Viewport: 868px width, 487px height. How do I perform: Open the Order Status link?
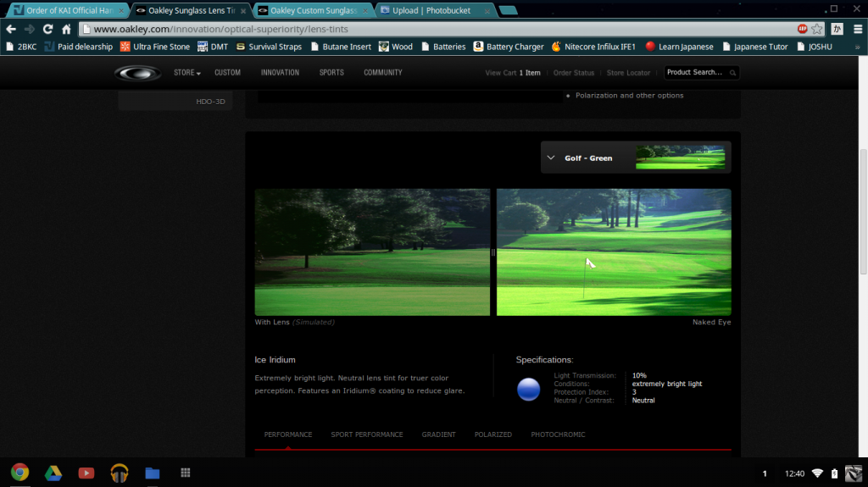click(574, 73)
